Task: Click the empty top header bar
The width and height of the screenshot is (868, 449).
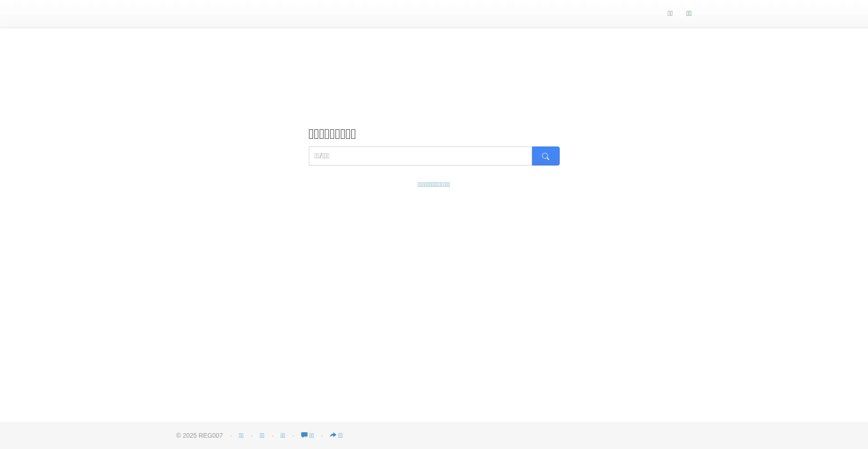Action: [x=316, y=14]
